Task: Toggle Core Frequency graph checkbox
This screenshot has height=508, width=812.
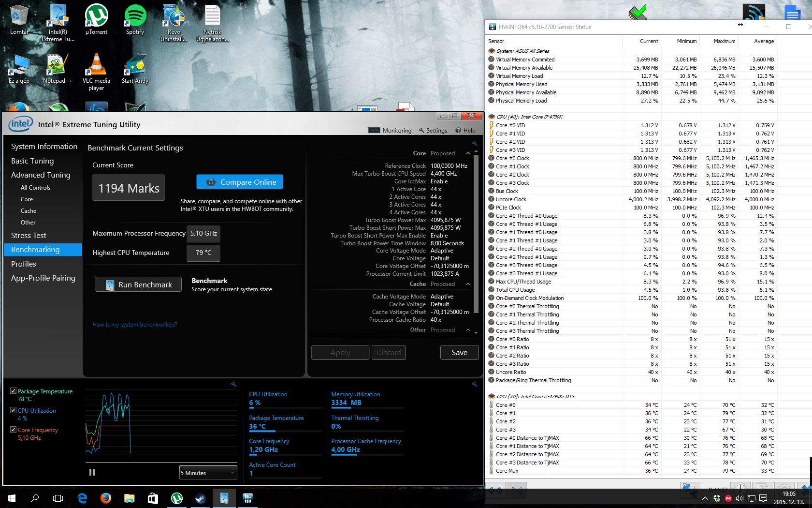Action: (13, 430)
